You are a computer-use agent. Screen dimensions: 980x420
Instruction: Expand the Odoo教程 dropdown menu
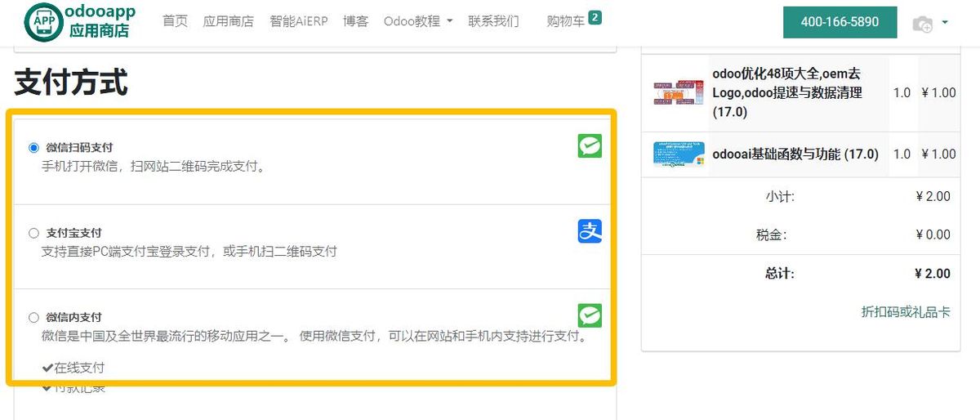[x=418, y=21]
